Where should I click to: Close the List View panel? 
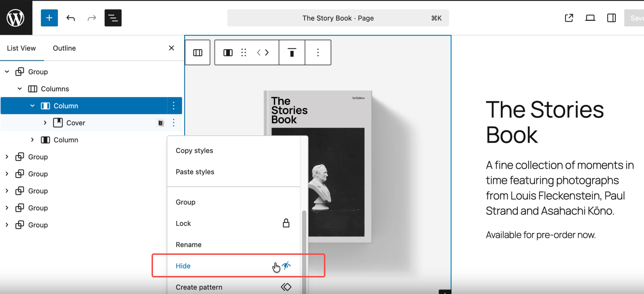[x=171, y=48]
